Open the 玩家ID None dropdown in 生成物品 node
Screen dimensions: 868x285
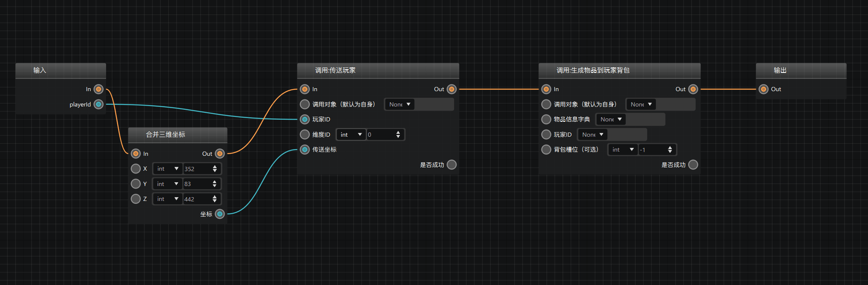[592, 135]
